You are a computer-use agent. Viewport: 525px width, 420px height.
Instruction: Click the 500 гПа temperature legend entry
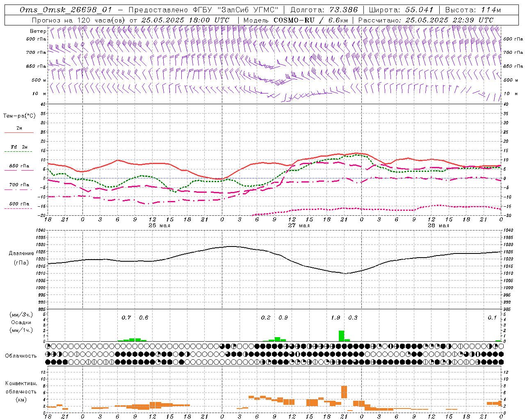point(19,204)
